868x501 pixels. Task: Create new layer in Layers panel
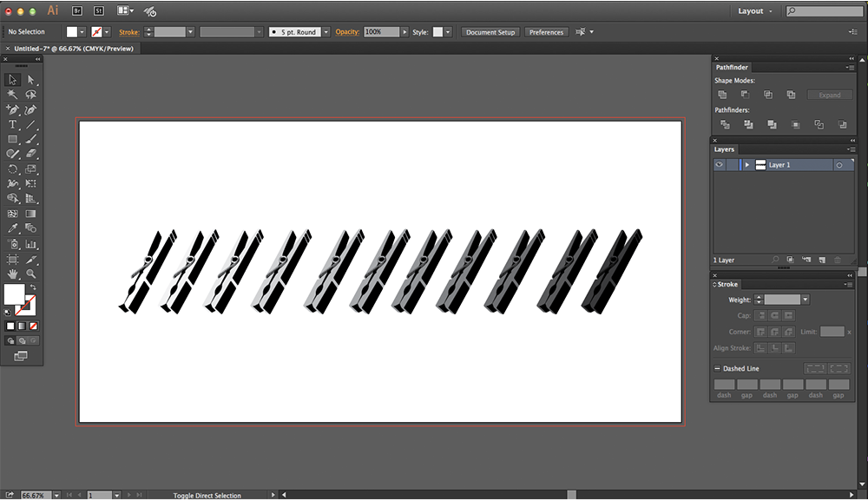click(822, 260)
